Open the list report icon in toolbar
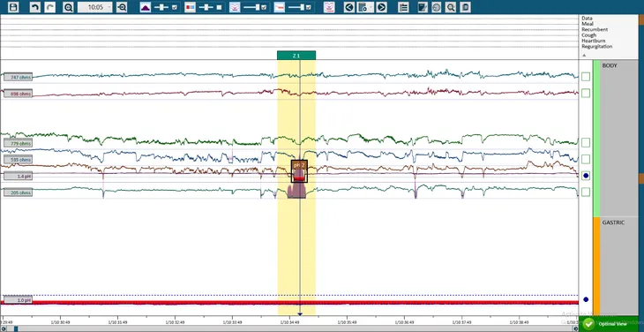This screenshot has width=644, height=332. [403, 7]
